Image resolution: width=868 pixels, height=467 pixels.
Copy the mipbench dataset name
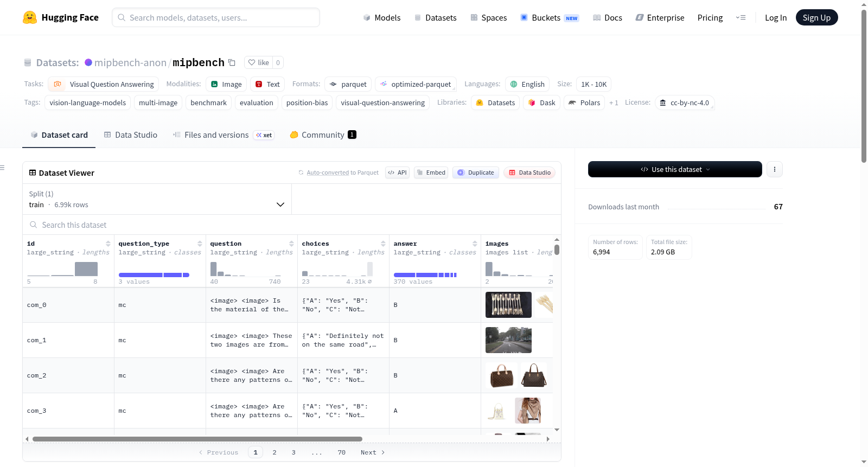click(232, 62)
